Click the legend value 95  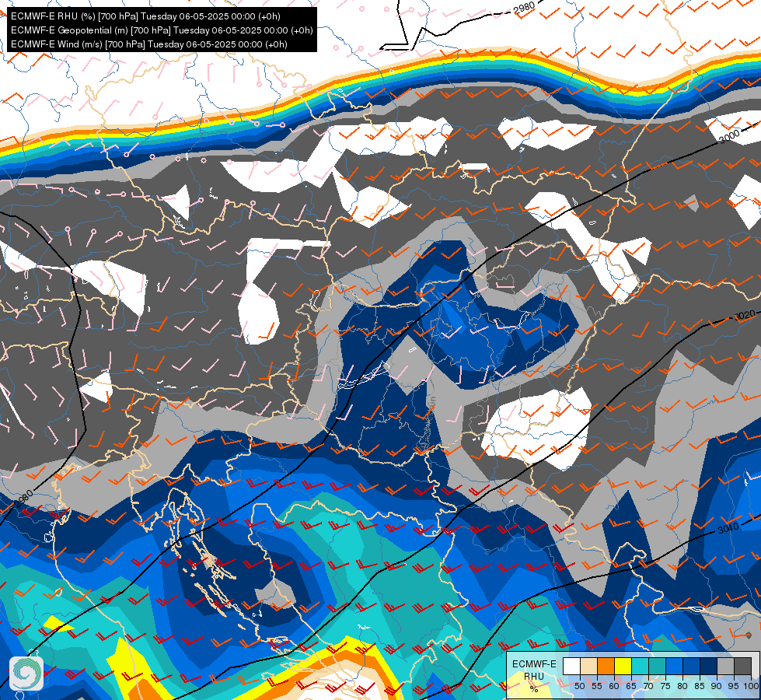click(x=733, y=686)
